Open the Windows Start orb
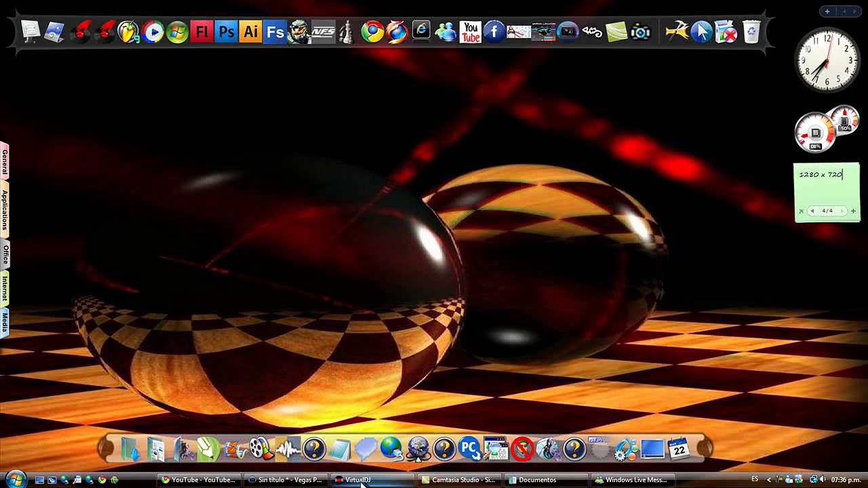Screen dimensions: 868x488 click(15, 479)
